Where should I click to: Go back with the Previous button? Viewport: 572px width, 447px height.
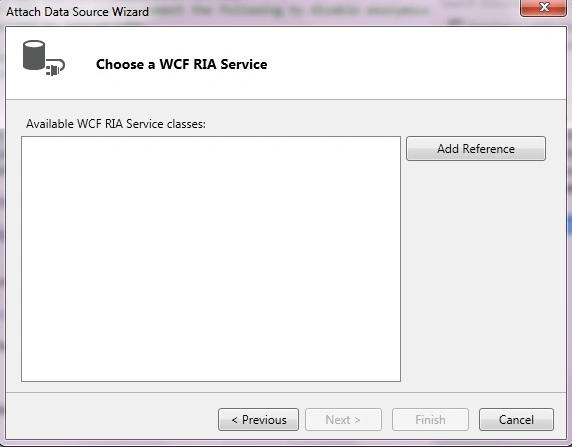pos(258,420)
